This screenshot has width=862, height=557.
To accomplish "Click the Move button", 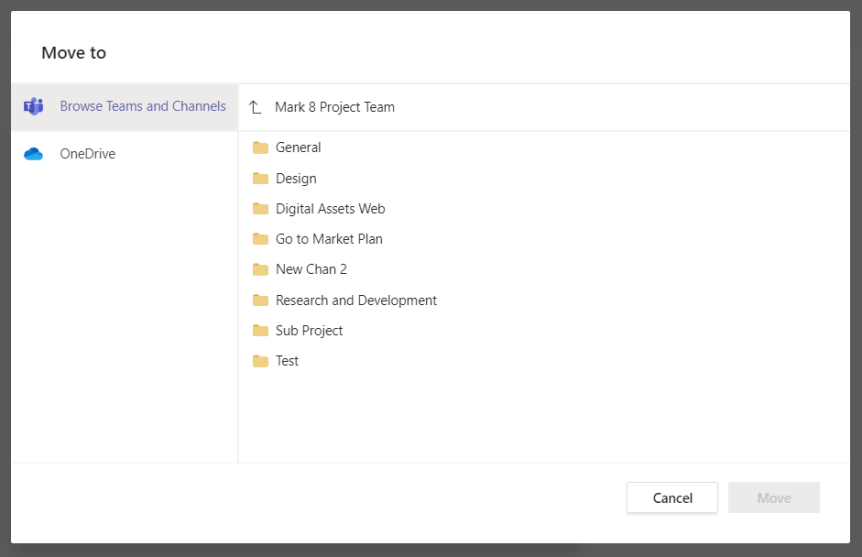I will [773, 498].
